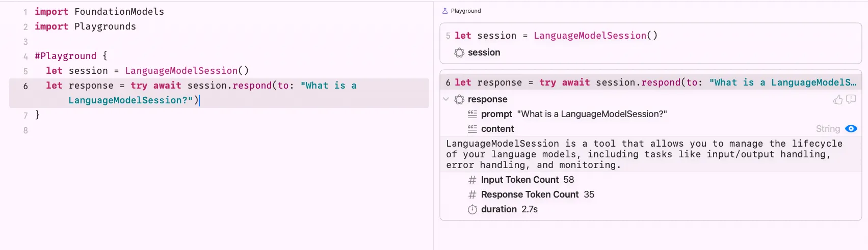Screen dimensions: 868x250
Task: Click the thumbs up feedback icon
Action: (x=837, y=99)
